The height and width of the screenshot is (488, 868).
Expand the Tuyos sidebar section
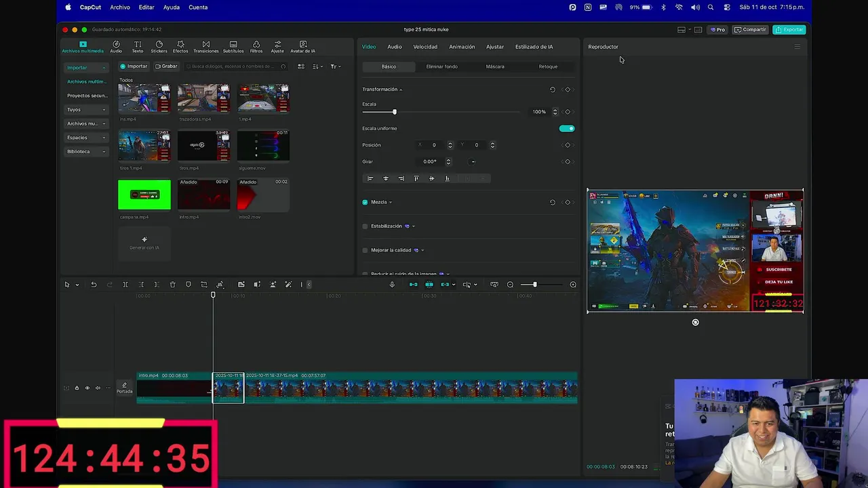[x=87, y=110]
